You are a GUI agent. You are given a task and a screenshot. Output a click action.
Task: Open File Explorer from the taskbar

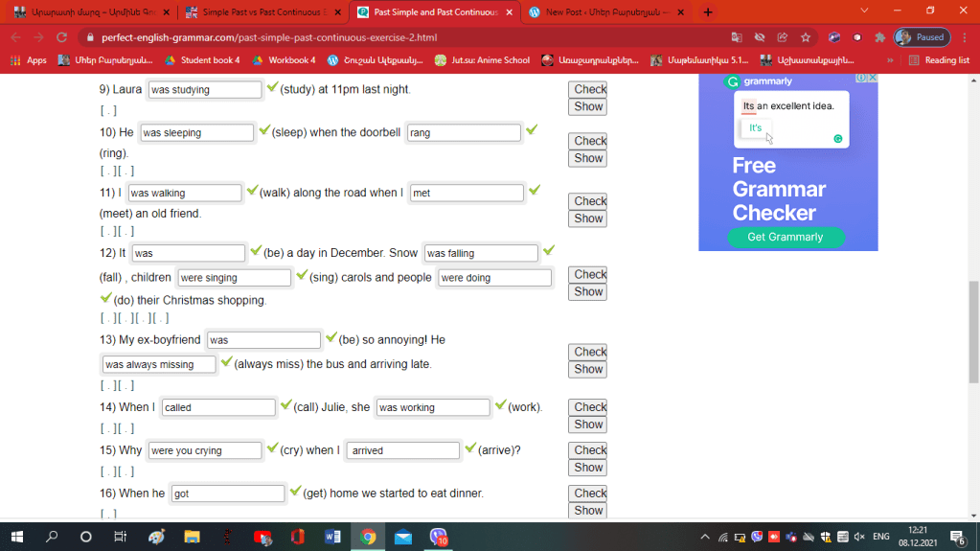(x=192, y=537)
